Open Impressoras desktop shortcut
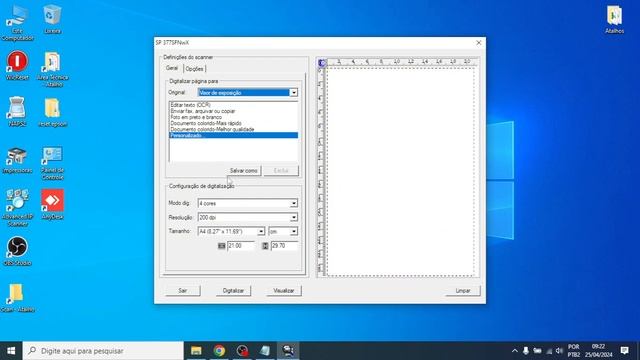 tap(17, 160)
